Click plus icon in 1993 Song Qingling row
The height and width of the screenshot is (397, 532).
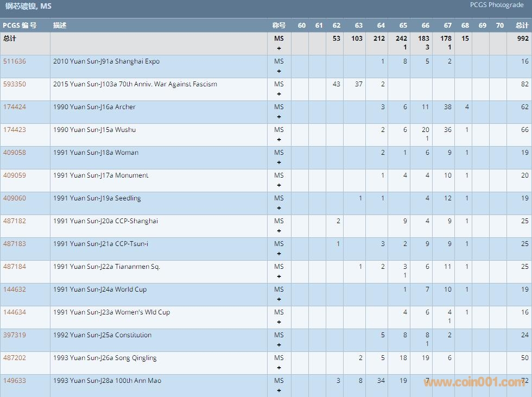pyautogui.click(x=279, y=368)
